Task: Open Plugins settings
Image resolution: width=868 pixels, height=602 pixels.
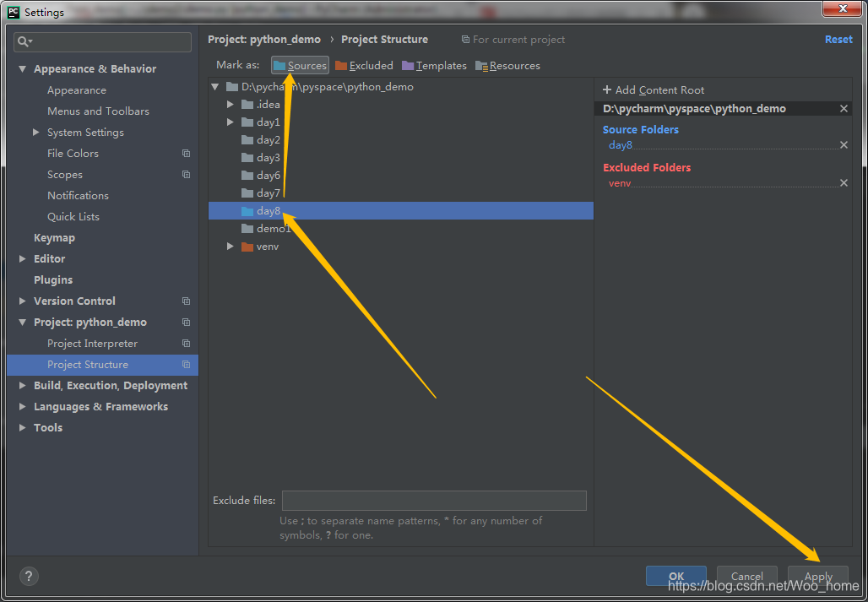Action: tap(53, 279)
